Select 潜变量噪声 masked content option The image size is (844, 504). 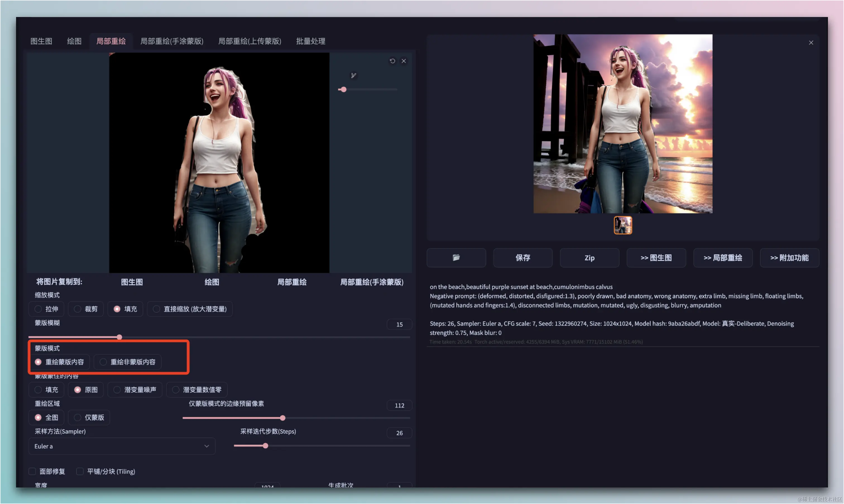(x=117, y=390)
